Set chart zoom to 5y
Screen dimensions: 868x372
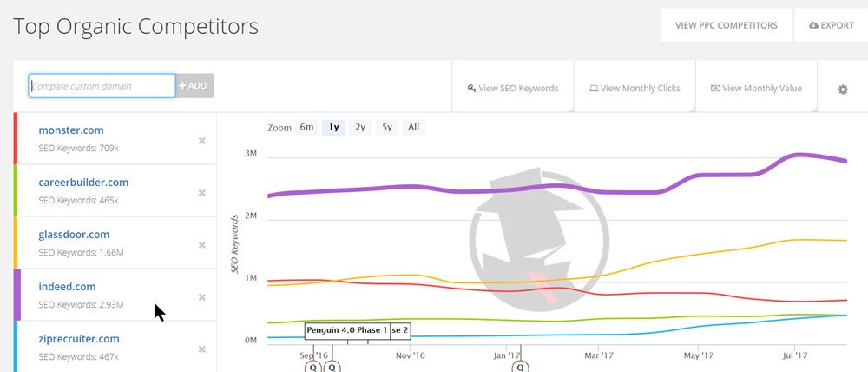[387, 127]
